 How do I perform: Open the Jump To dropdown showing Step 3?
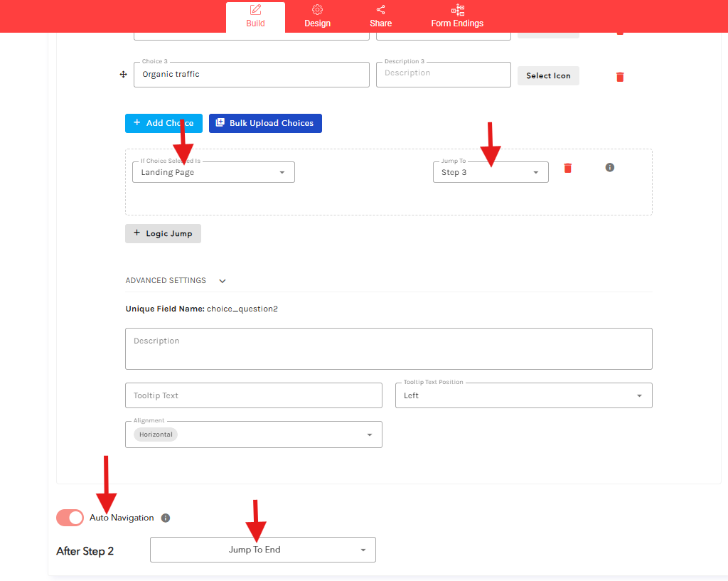490,171
